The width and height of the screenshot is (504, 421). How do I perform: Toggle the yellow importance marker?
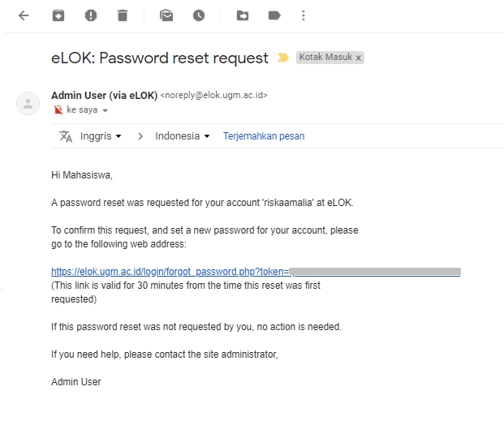pyautogui.click(x=283, y=58)
